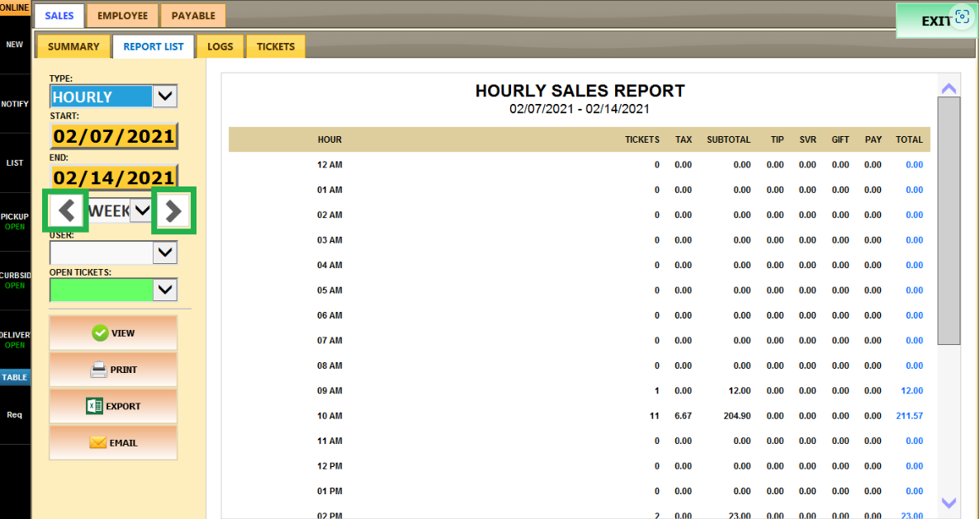Open the TYPE dropdown showing HOURLY
Viewport: 980px width, 519px height.
click(x=165, y=97)
